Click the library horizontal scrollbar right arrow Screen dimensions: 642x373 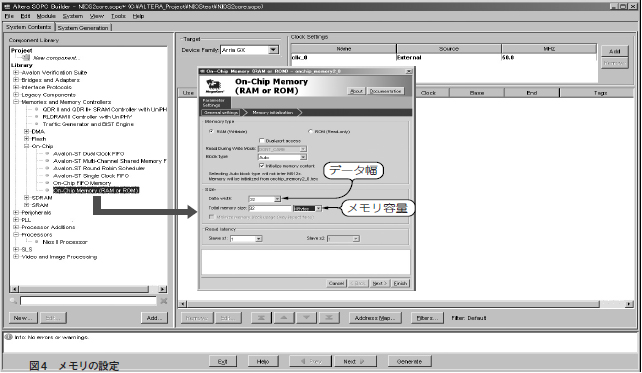(163, 289)
